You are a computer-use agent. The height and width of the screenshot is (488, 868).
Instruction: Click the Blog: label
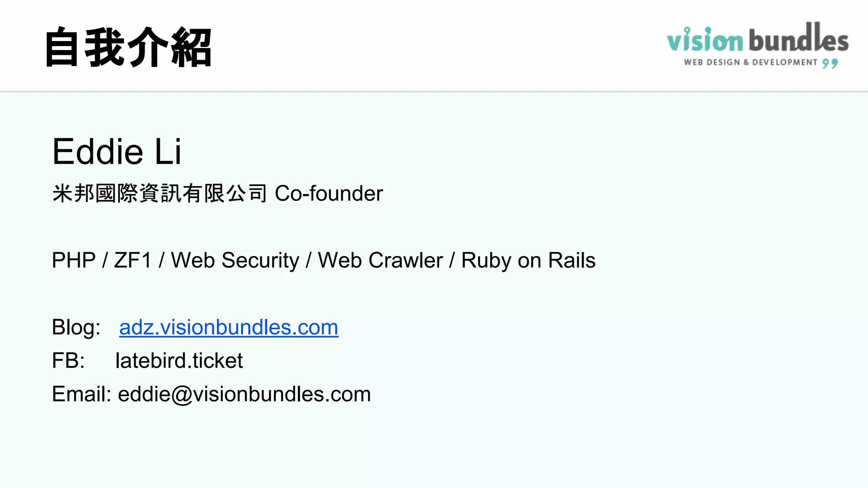(x=76, y=327)
